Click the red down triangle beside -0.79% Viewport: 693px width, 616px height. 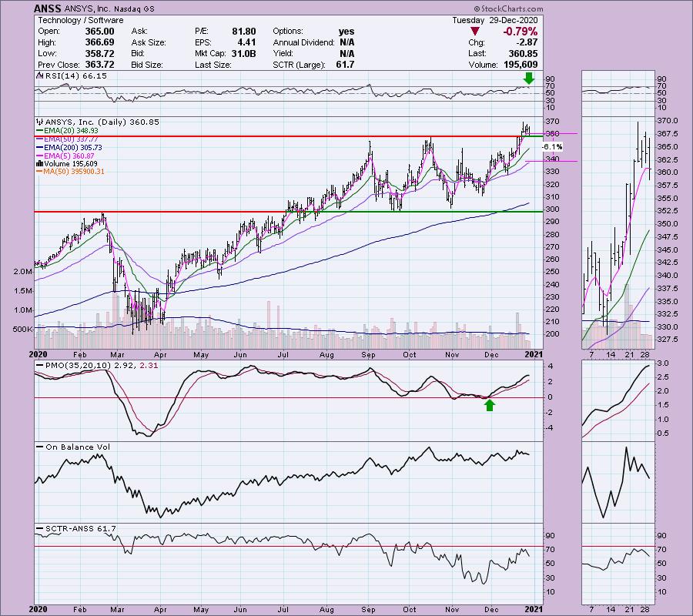pos(474,32)
